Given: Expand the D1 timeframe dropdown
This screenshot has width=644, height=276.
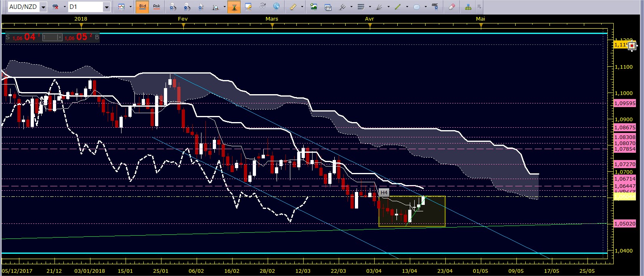Looking at the screenshot, I should pos(107,7).
